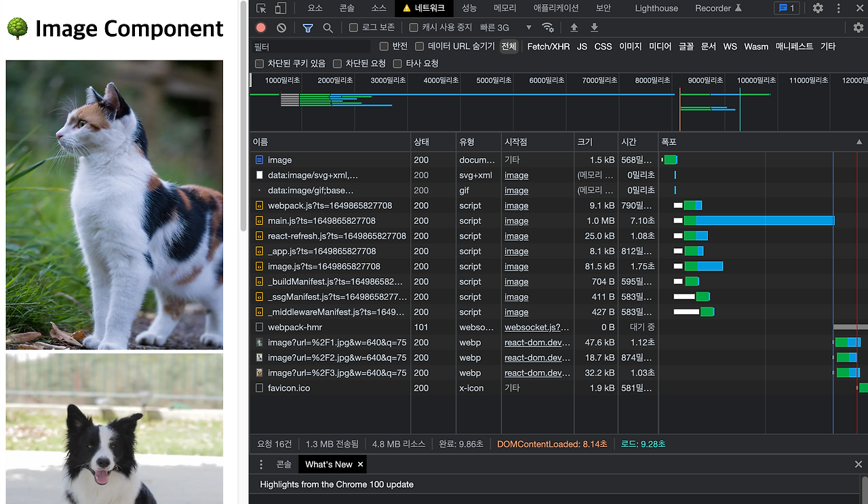The height and width of the screenshot is (504, 868).
Task: Switch to the 소스 tab
Action: (378, 8)
